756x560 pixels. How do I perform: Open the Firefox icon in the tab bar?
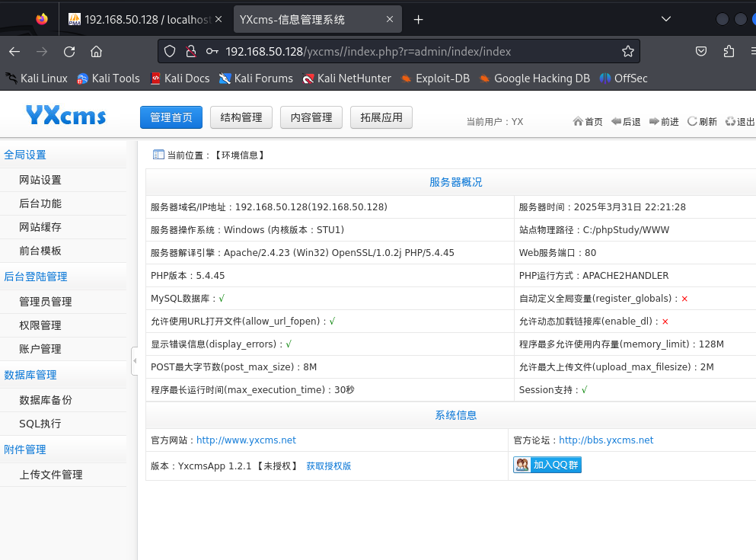42,19
